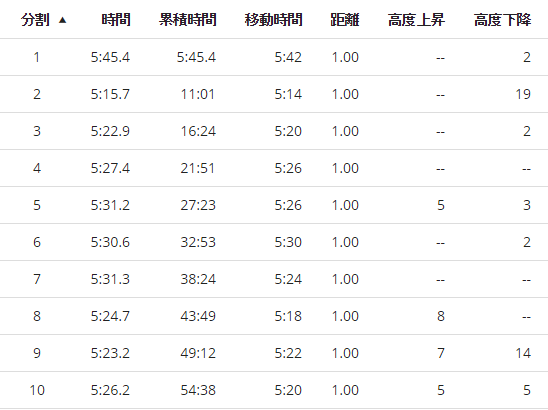Sort by the 分割 column header

pyautogui.click(x=35, y=20)
